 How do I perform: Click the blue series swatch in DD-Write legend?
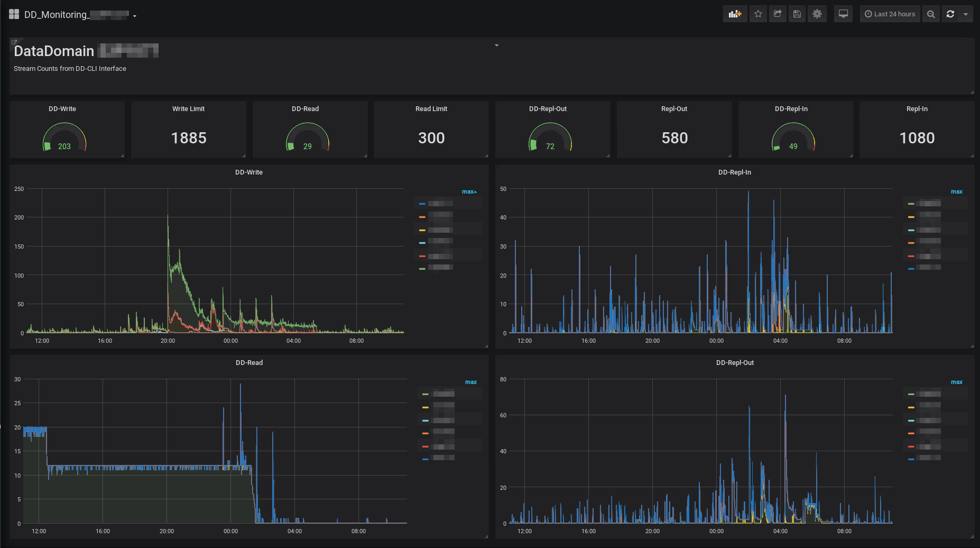click(x=422, y=204)
